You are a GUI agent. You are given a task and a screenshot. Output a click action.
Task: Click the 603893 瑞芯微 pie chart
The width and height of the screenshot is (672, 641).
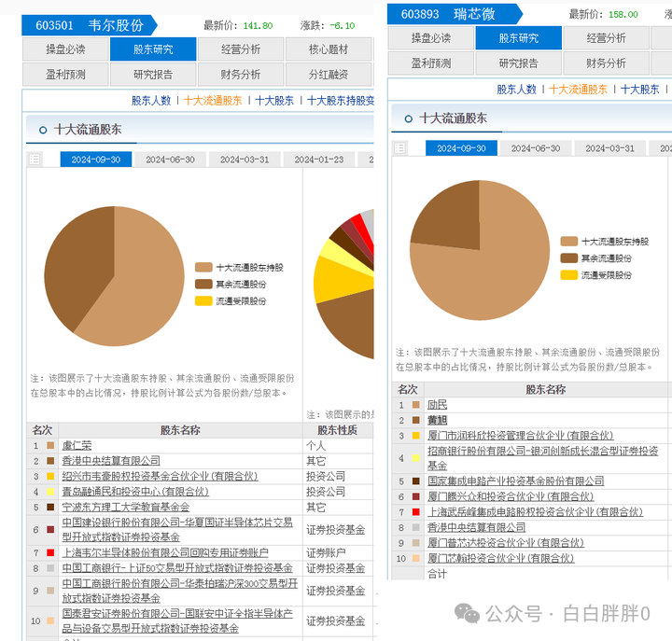(480, 250)
